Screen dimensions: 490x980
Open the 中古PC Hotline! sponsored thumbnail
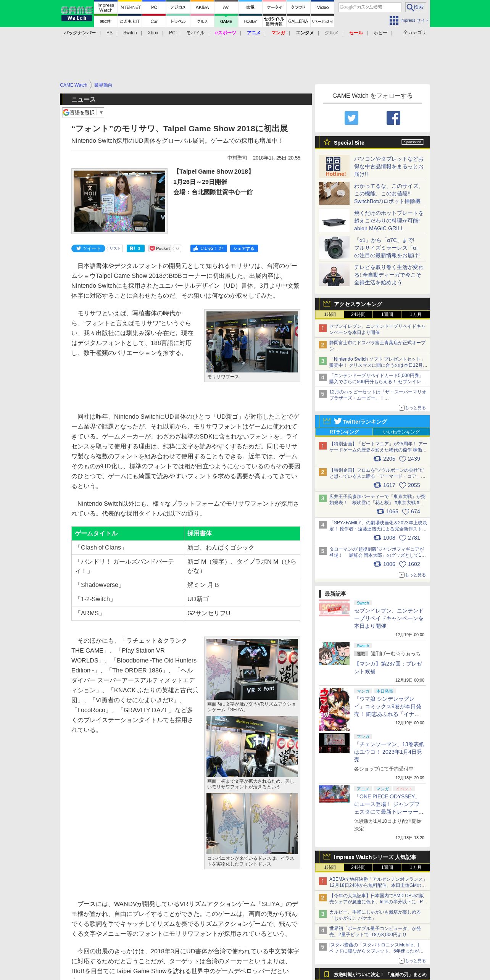pyautogui.click(x=334, y=166)
